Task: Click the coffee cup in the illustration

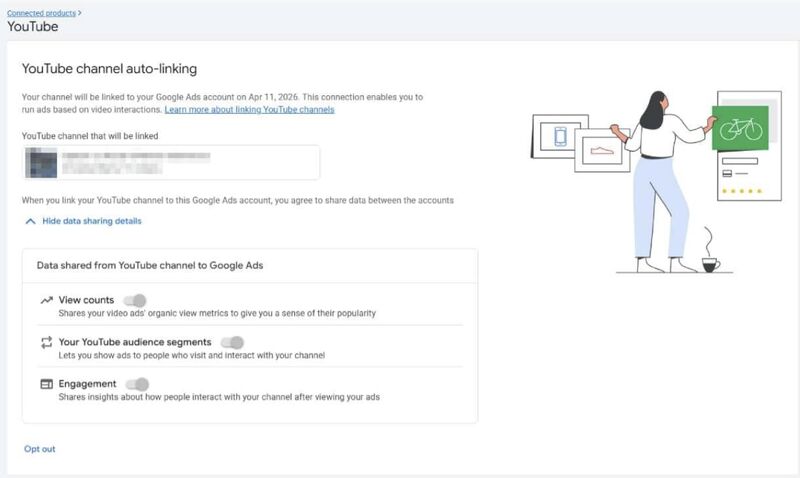Action: pos(710,265)
